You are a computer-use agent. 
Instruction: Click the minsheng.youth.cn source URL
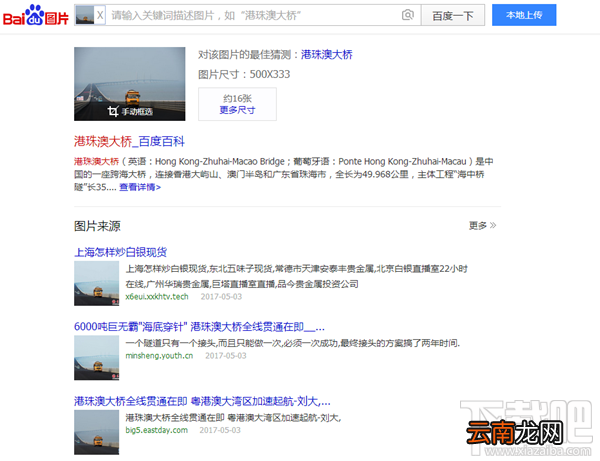click(x=159, y=356)
